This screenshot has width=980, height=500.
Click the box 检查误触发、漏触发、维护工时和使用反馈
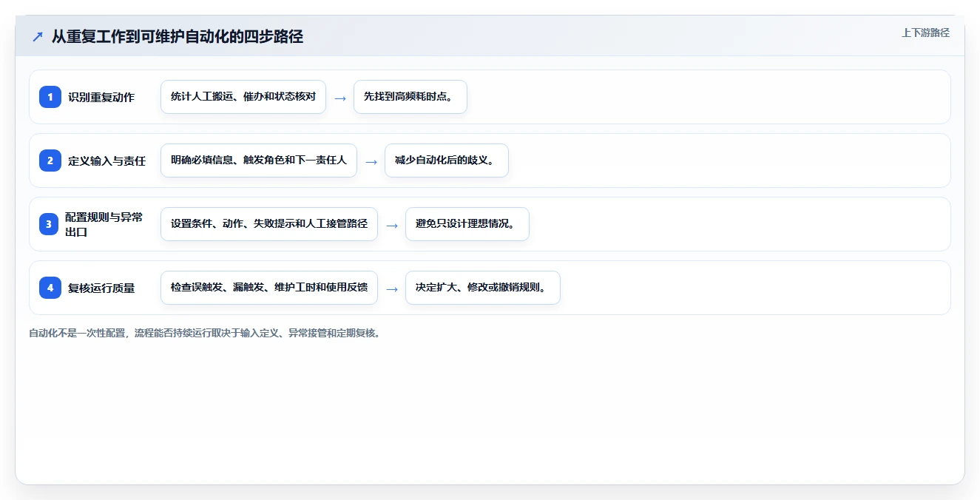point(269,288)
